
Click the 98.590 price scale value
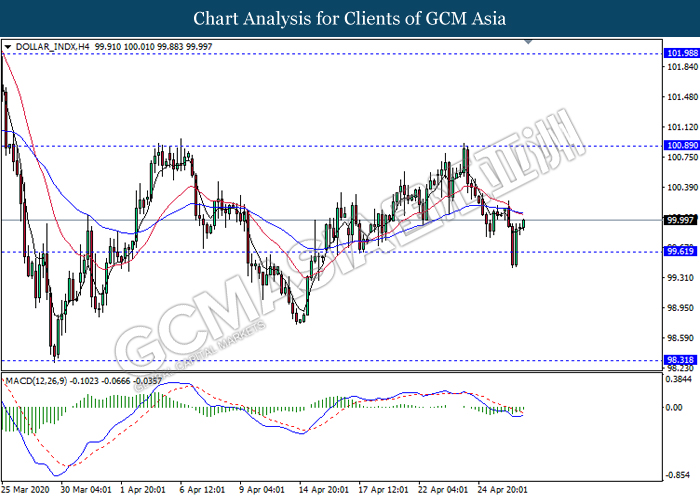(680, 338)
